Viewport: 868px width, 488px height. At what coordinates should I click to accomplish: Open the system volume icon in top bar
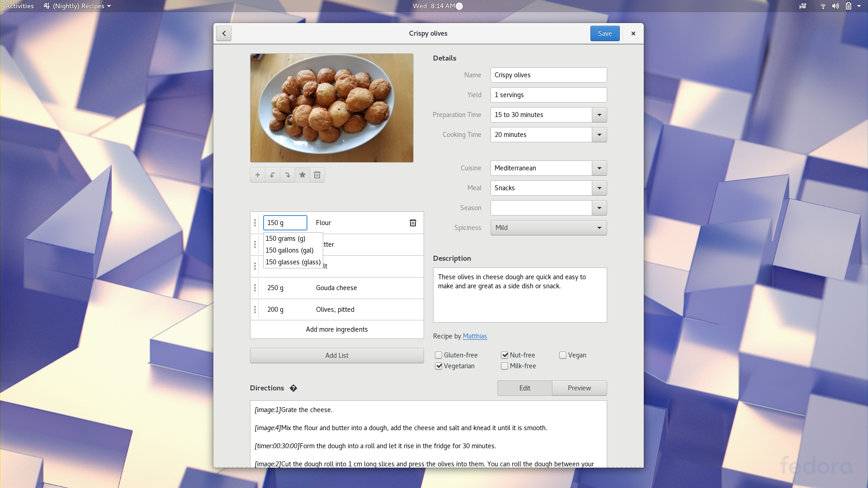835,6
